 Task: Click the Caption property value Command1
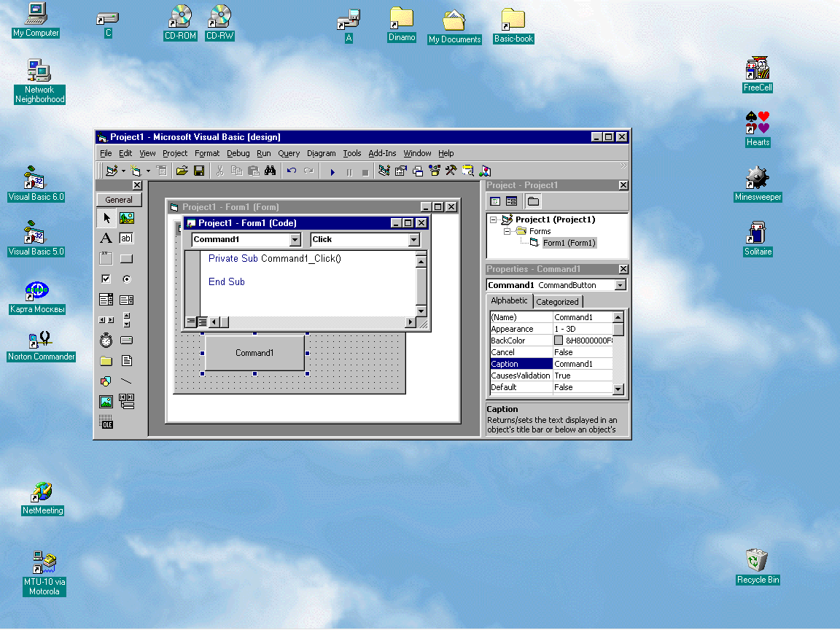[583, 364]
